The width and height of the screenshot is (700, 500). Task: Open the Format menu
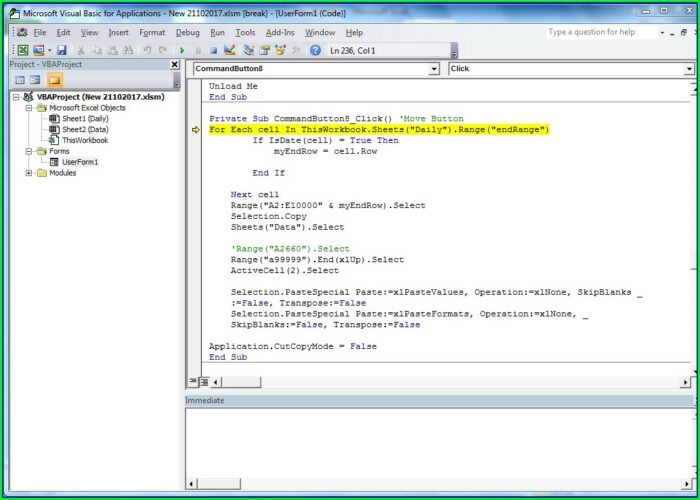pos(152,33)
